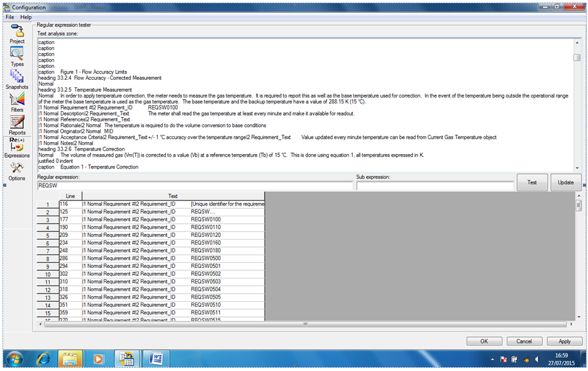
Task: Select the result row with REQSW0120
Action: click(x=151, y=235)
